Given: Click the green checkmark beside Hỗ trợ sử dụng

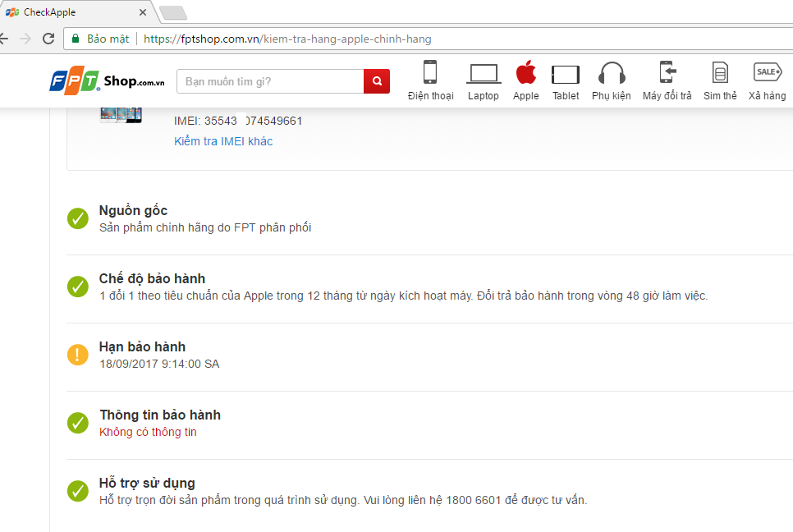Looking at the screenshot, I should pos(78,491).
